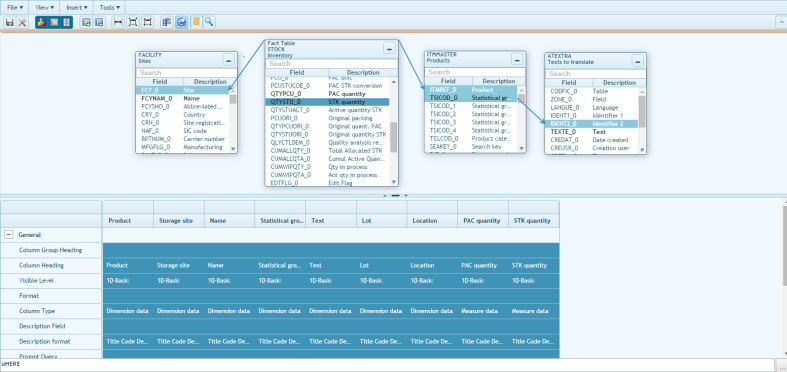Collapse the General properties section
The width and height of the screenshot is (787, 372).
coord(9,234)
